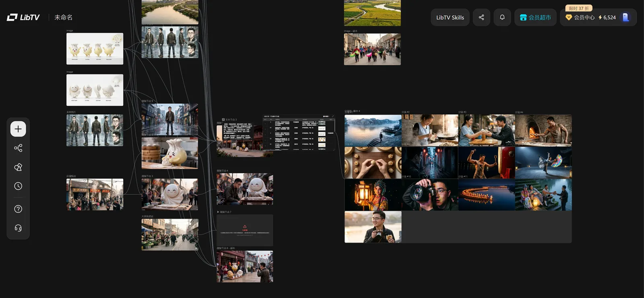Viewport: 644px width, 298px height.
Task: Open the workflow nodes icon in sidebar
Action: (18, 148)
